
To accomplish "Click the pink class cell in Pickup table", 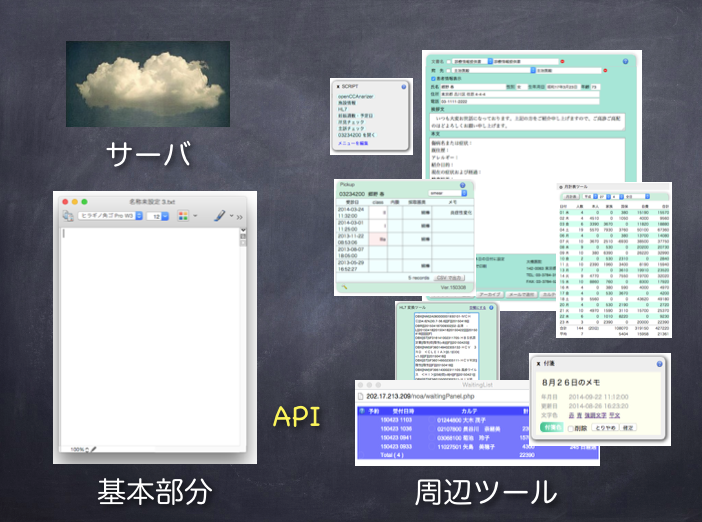I will coord(378,239).
